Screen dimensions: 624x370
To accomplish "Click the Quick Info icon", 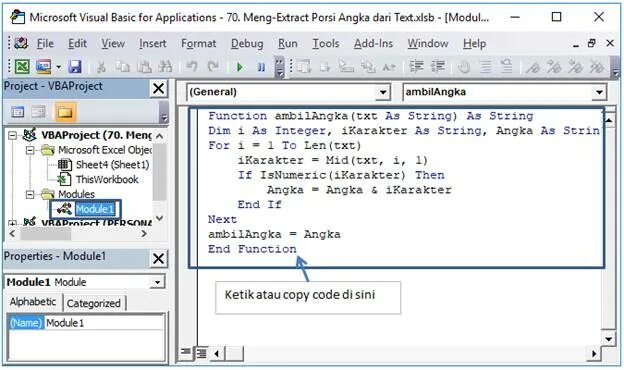I will (x=347, y=66).
